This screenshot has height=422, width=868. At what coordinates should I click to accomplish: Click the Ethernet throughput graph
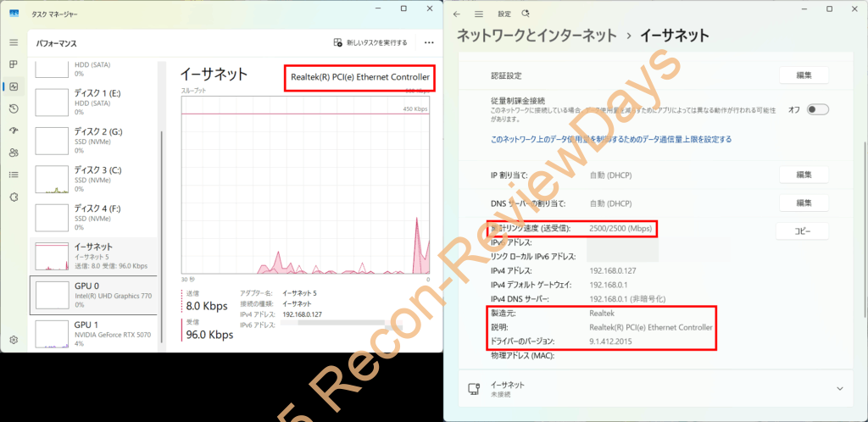[305, 184]
